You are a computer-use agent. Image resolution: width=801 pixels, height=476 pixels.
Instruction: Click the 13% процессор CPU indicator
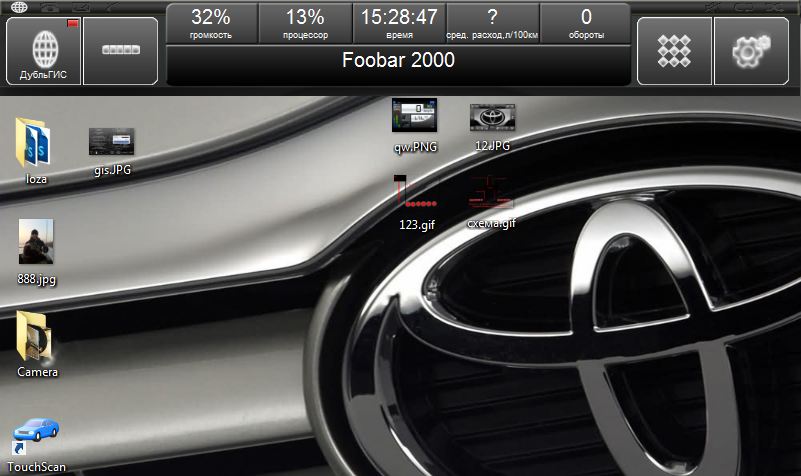click(x=305, y=23)
